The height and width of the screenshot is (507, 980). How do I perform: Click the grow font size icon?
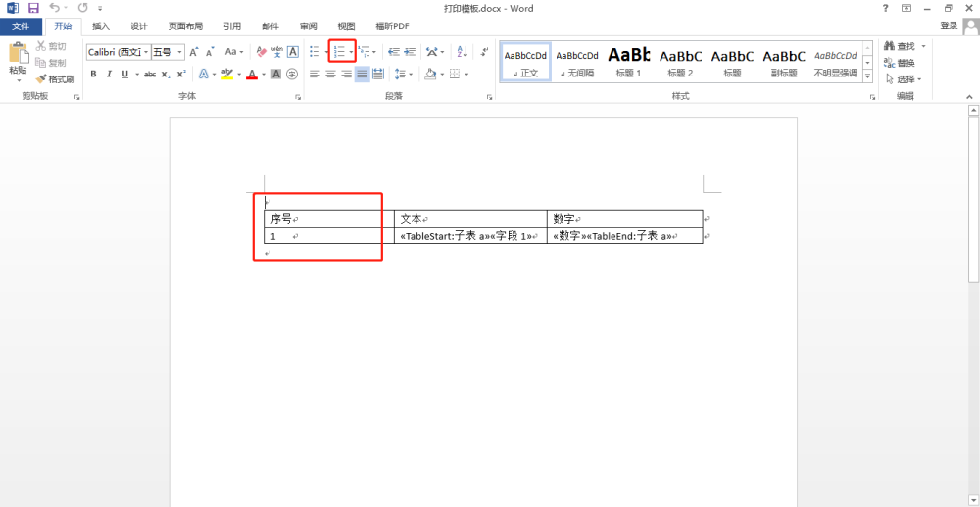(194, 52)
